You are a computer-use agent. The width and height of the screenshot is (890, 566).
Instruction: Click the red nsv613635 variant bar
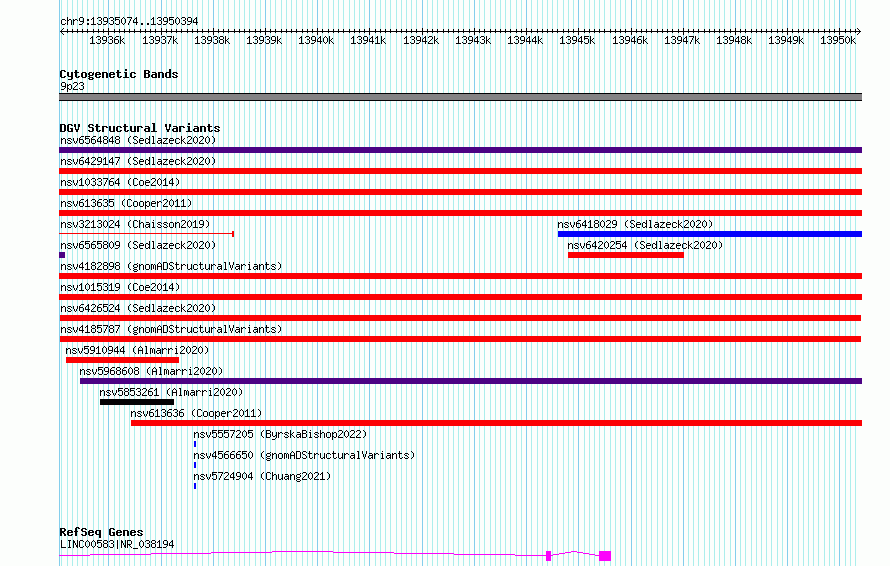460,213
